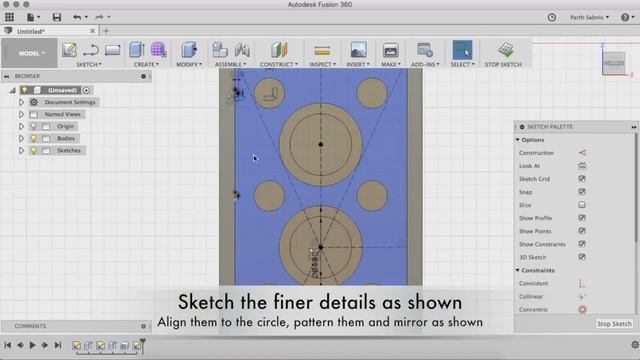Select the Create Sketch tool icon
Viewport: 640px width, 360px height.
69,50
